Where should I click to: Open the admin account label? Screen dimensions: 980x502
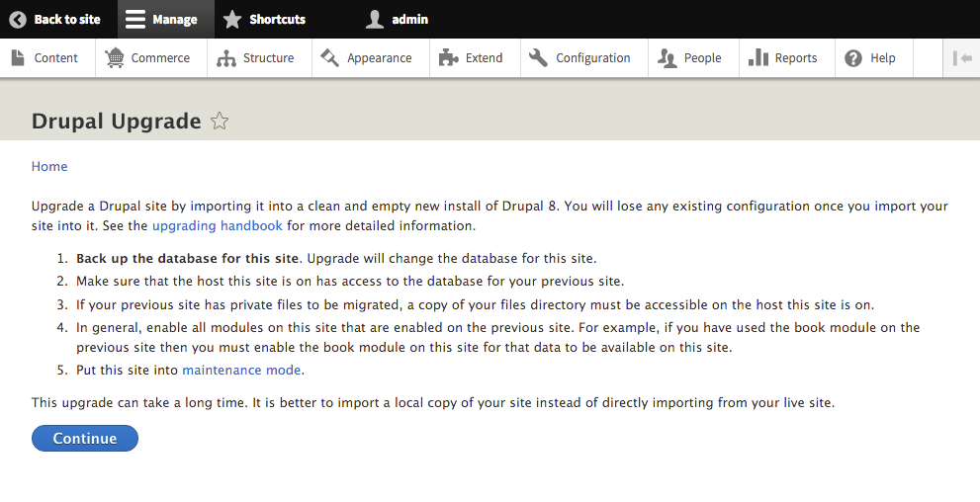point(410,20)
